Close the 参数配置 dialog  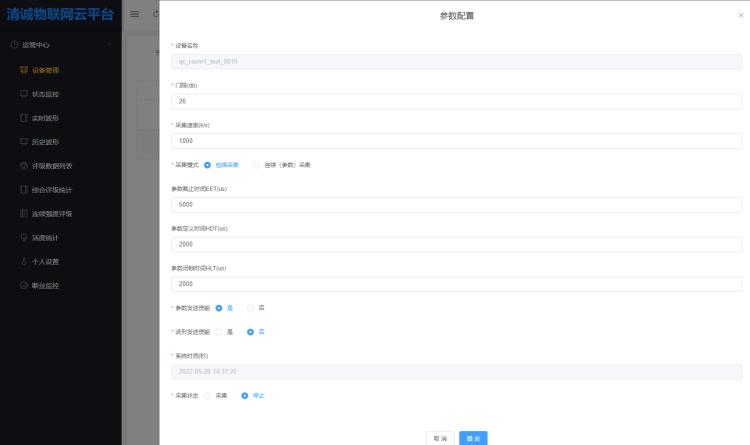pos(738,16)
